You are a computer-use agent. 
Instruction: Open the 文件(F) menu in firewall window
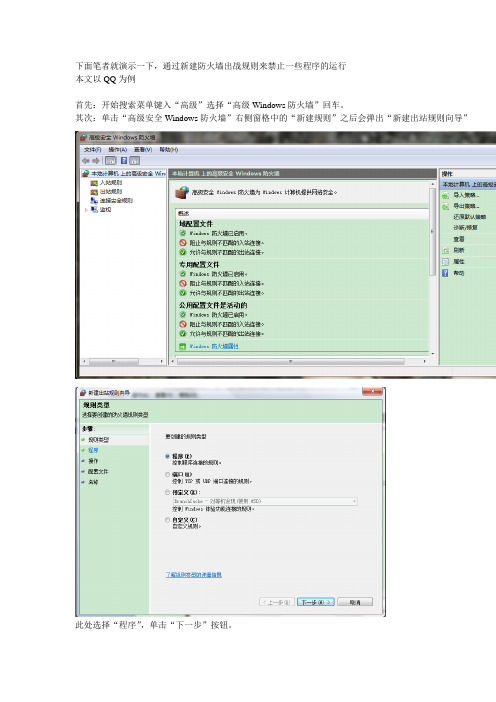(x=93, y=150)
